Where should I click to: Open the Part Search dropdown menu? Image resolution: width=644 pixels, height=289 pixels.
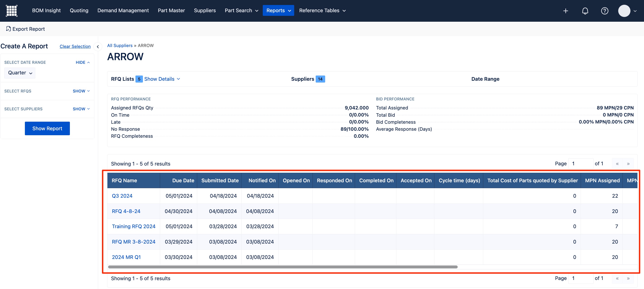coord(241,10)
